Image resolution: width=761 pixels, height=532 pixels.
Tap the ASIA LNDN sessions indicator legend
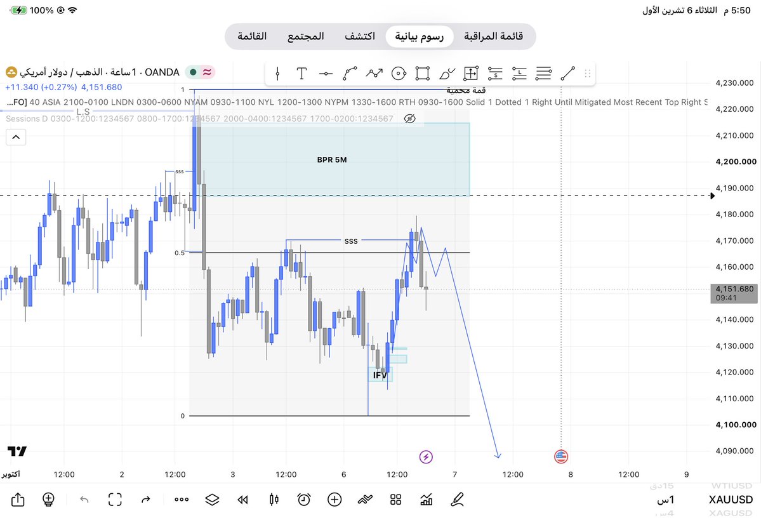[x=357, y=102]
